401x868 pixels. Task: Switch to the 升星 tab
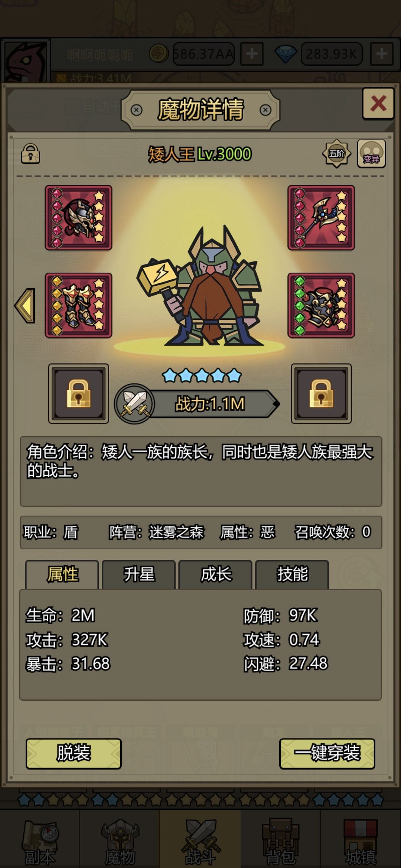point(139,574)
